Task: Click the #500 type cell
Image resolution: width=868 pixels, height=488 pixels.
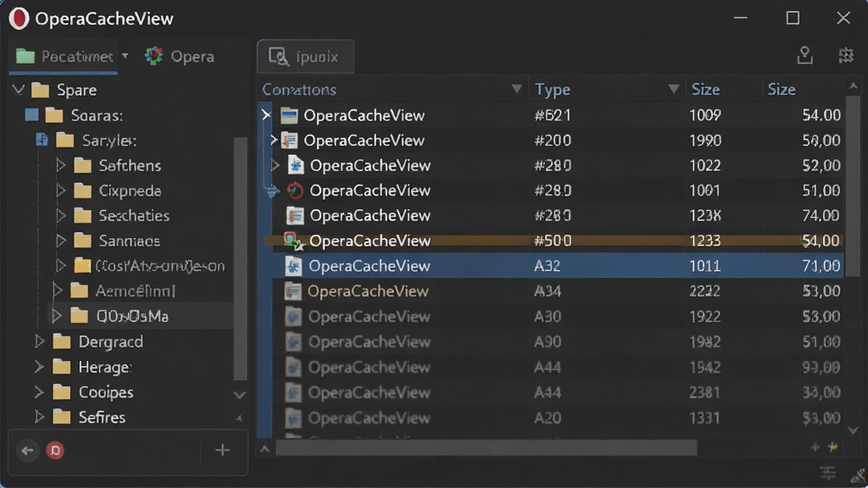Action: click(553, 241)
